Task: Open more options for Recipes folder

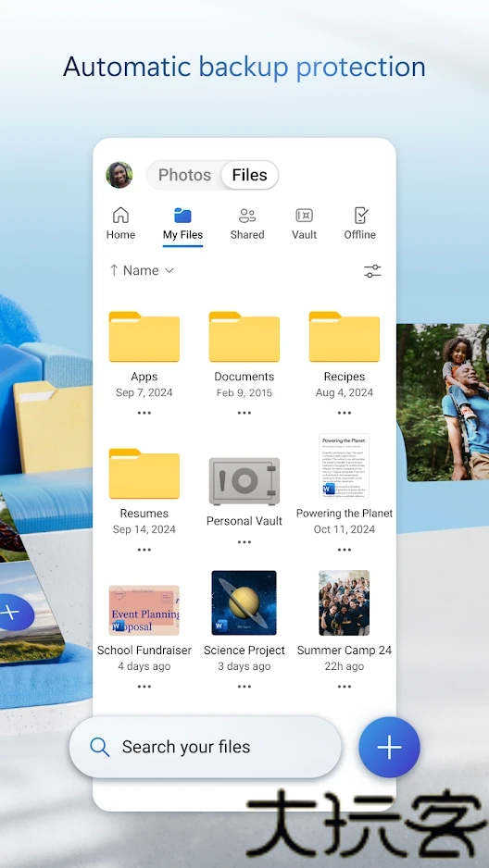Action: pos(345,413)
